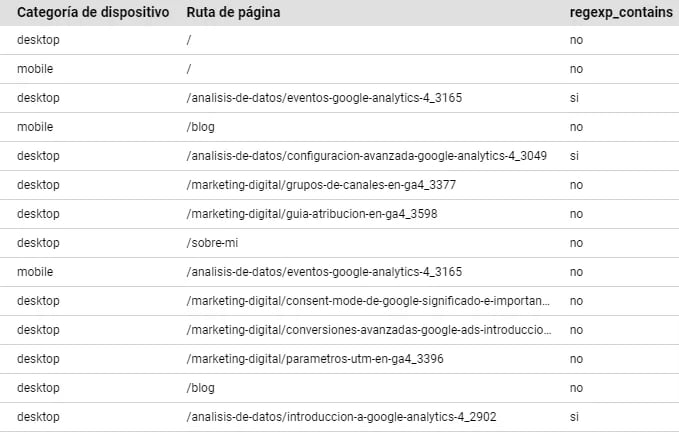Viewport: 679px width, 432px height.
Task: Select the desktop row with path '/'
Action: [x=340, y=40]
